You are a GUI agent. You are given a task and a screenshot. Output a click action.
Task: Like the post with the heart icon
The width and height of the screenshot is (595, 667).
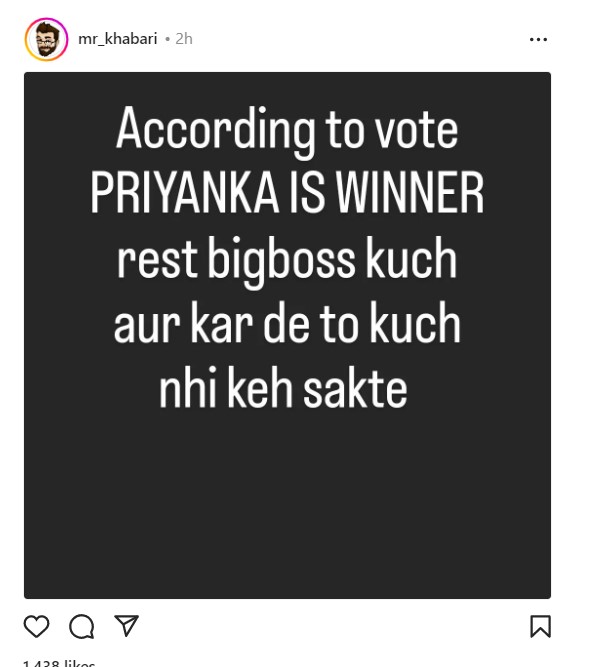point(36,626)
